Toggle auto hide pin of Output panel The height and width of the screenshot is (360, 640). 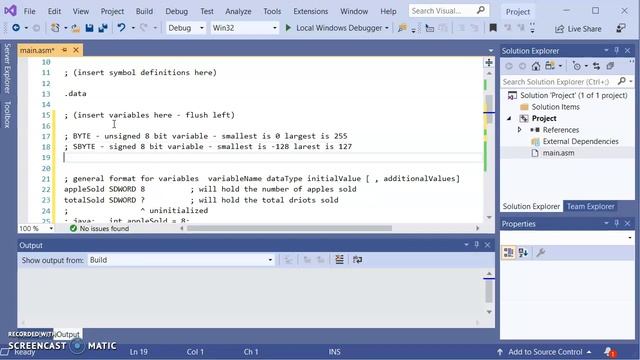(476, 244)
